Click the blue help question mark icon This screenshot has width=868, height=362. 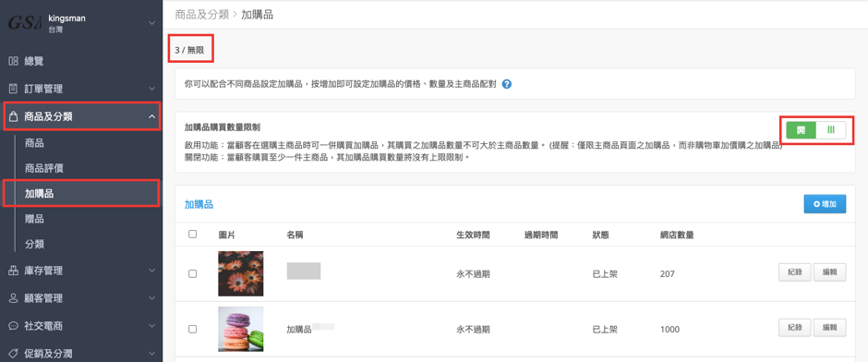[x=507, y=85]
